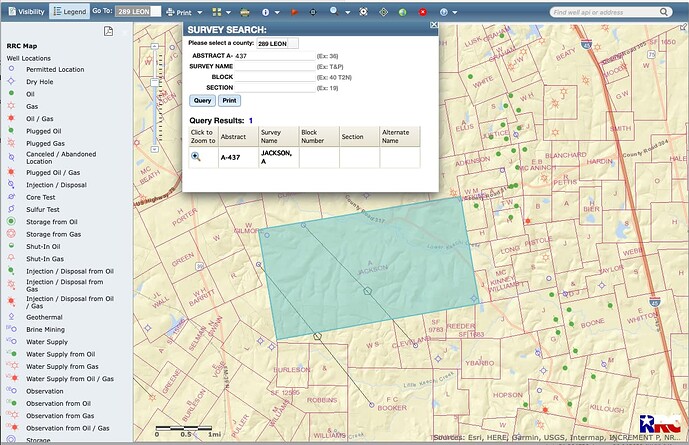Open the Go To county dropdown
Screen dimensions: 689x445
coord(138,11)
